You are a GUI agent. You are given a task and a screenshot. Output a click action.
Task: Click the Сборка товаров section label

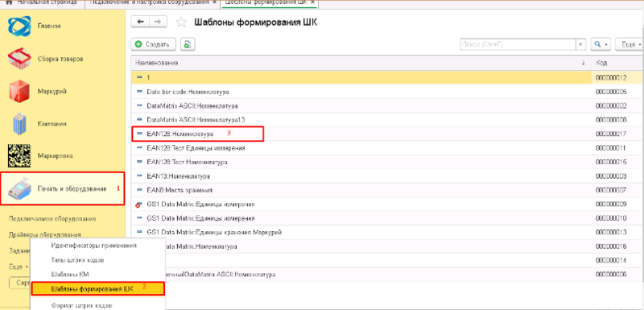pyautogui.click(x=60, y=59)
